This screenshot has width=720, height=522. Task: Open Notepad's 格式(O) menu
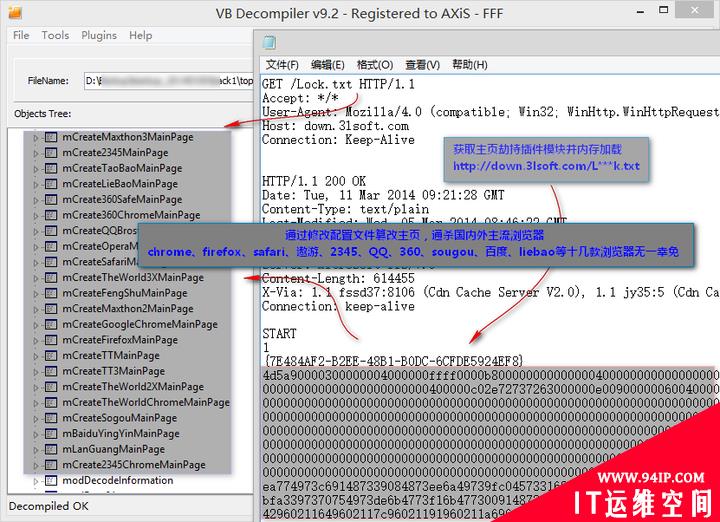(x=375, y=65)
